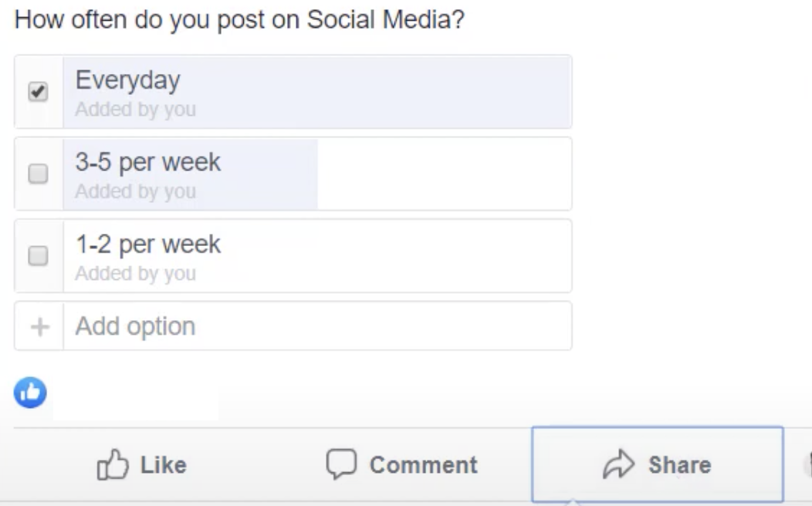This screenshot has width=812, height=506.
Task: Click 'Added by you' under Everyday
Action: (x=135, y=110)
